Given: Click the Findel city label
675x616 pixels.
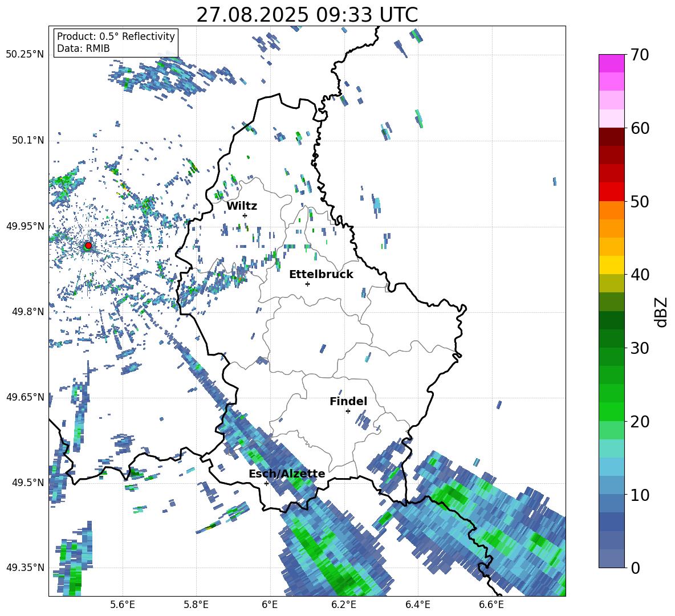Looking at the screenshot, I should coord(348,401).
